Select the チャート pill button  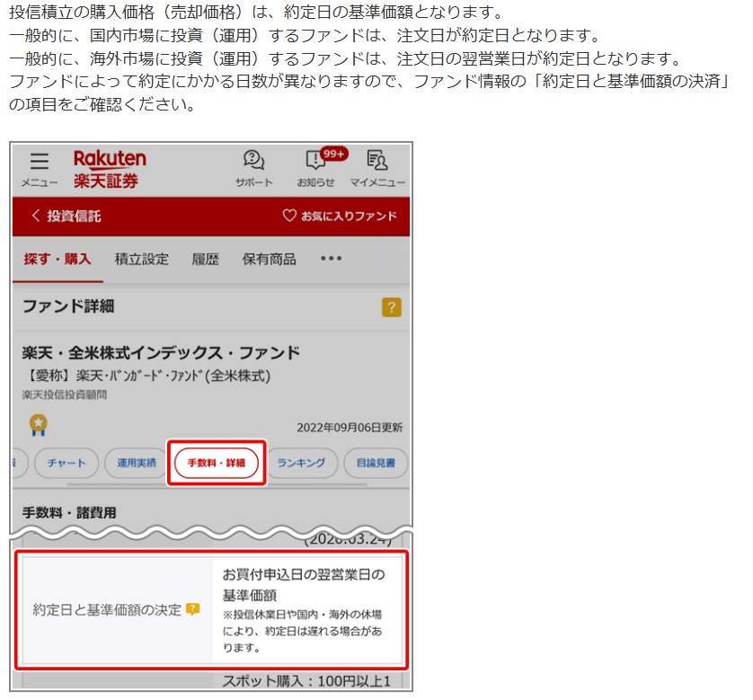pyautogui.click(x=67, y=463)
